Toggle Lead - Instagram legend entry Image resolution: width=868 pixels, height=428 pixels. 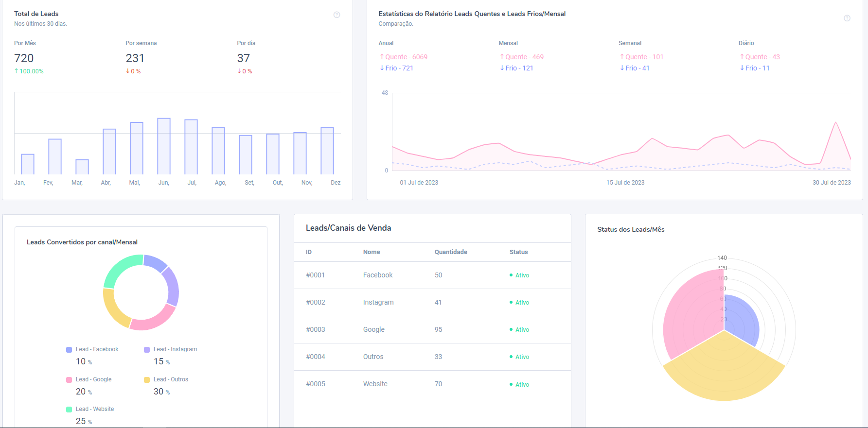click(x=175, y=349)
